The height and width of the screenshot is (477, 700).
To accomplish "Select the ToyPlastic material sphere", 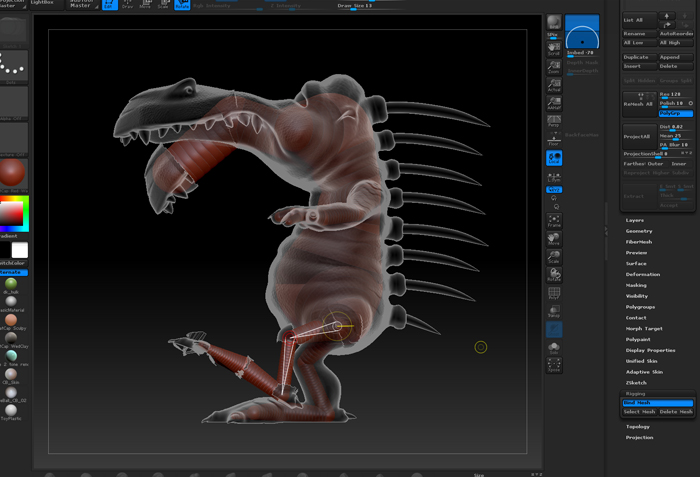I will tap(11, 410).
